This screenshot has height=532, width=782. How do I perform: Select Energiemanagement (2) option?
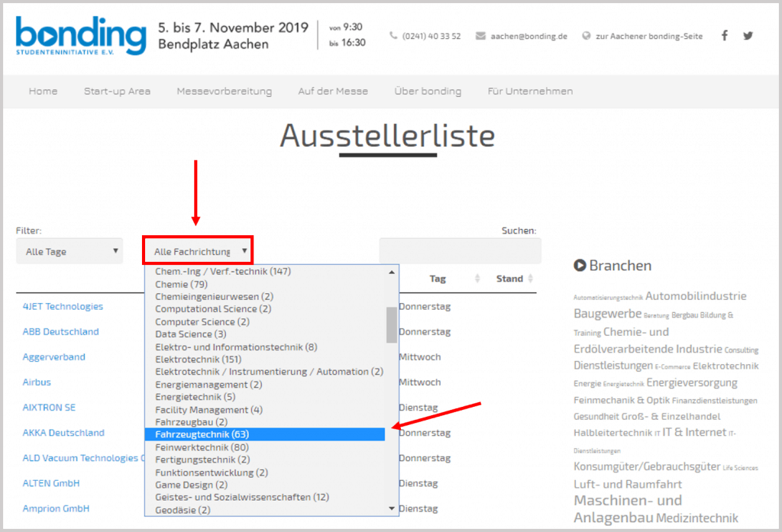208,385
